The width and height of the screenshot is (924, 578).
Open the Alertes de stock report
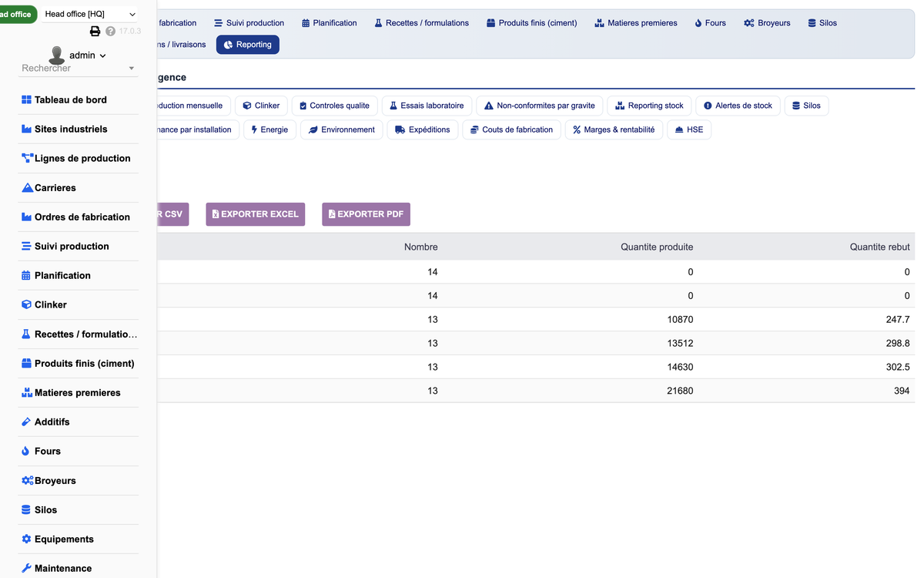coord(738,106)
